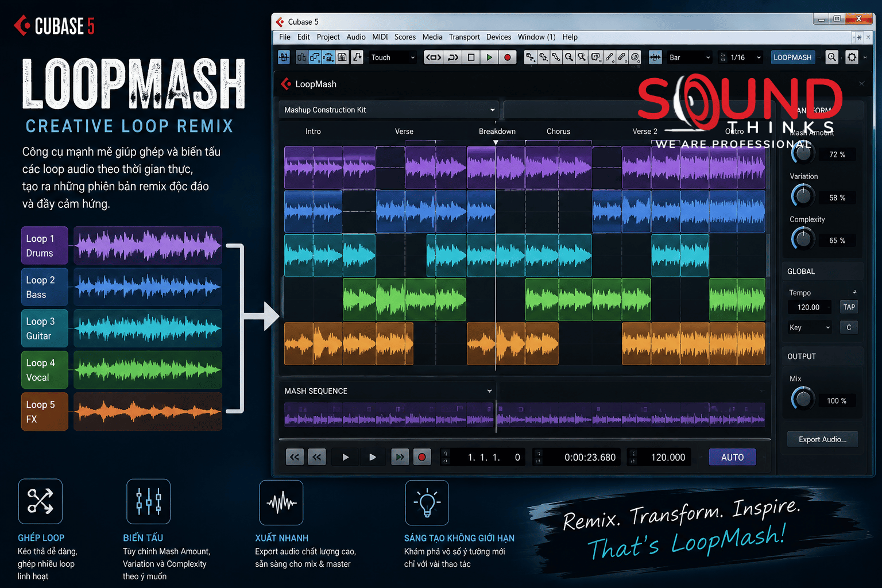882x588 pixels.
Task: Click the red record button in LoopMash transport
Action: (422, 457)
